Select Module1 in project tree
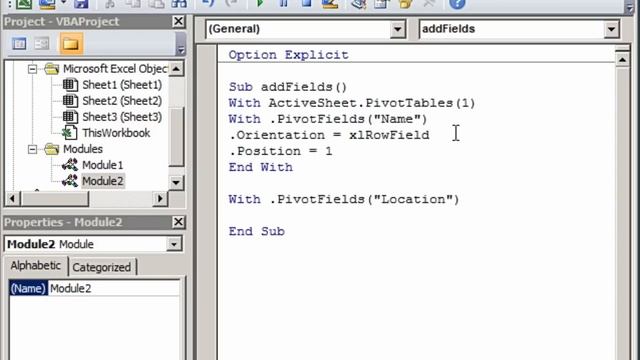Viewport: 640px width, 360px height. 102,165
